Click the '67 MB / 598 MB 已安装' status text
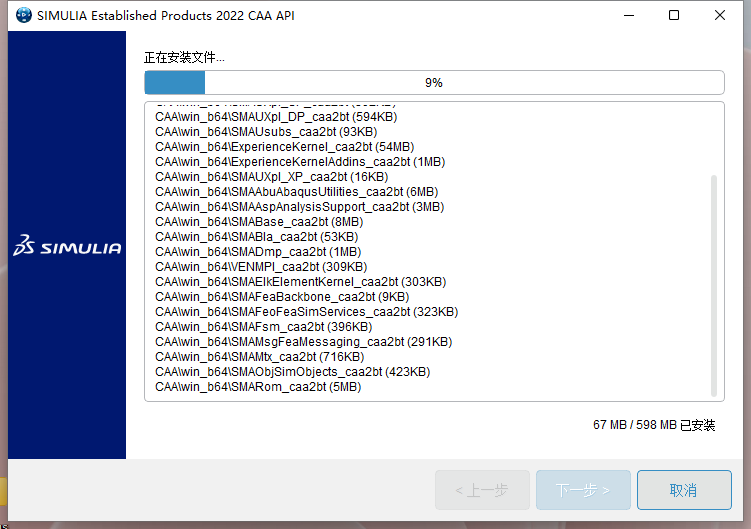The width and height of the screenshot is (751, 529). [654, 425]
